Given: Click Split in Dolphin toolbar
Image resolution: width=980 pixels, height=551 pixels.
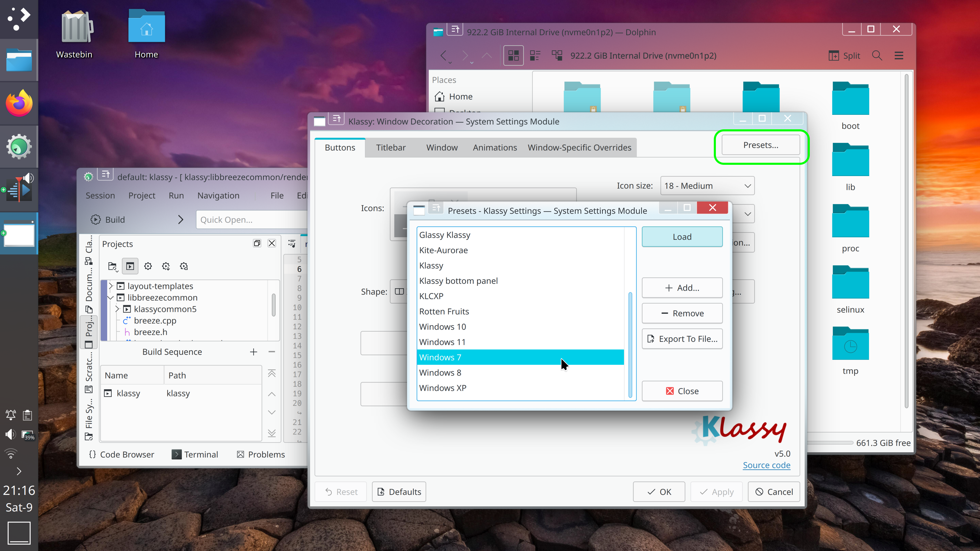Looking at the screenshot, I should point(844,56).
